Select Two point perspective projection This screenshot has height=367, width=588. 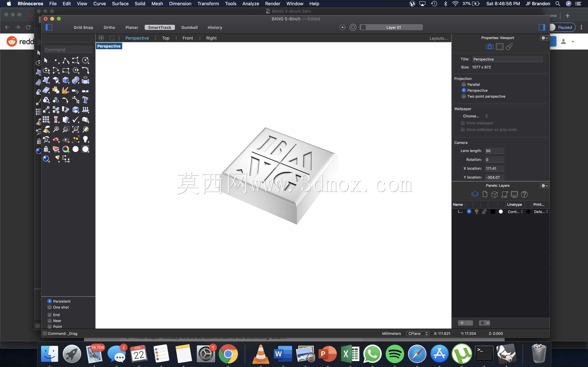[x=464, y=96]
